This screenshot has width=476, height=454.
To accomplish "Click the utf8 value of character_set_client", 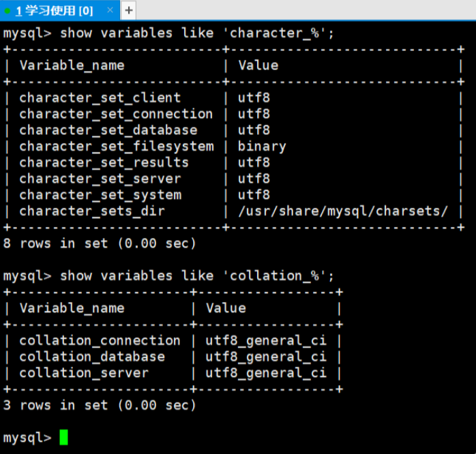I will point(254,97).
